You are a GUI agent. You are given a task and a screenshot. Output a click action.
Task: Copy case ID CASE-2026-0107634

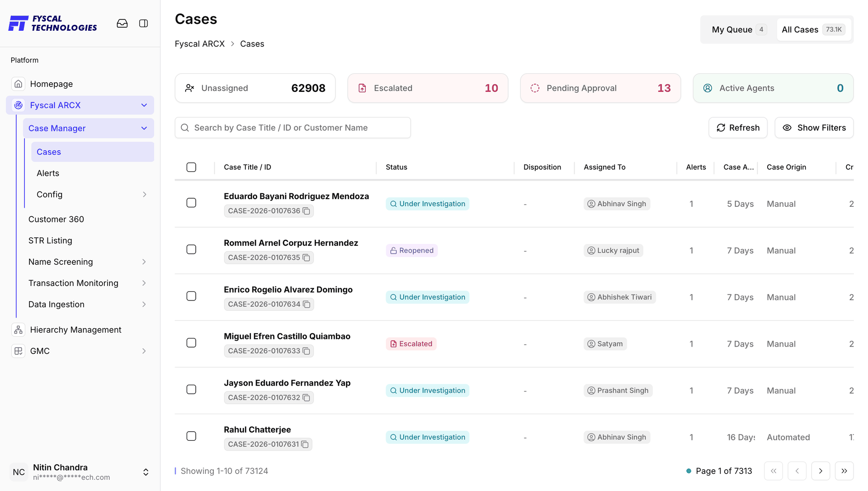[x=307, y=304]
